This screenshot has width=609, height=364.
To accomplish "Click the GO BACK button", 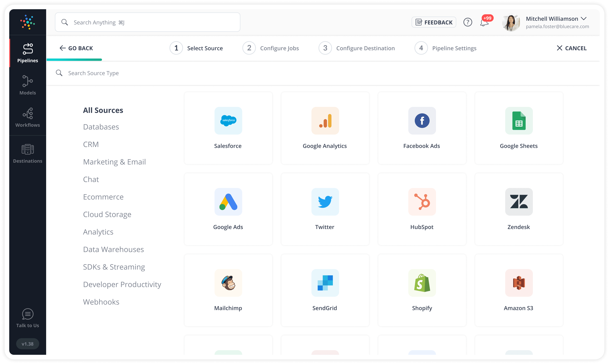I will tap(76, 48).
